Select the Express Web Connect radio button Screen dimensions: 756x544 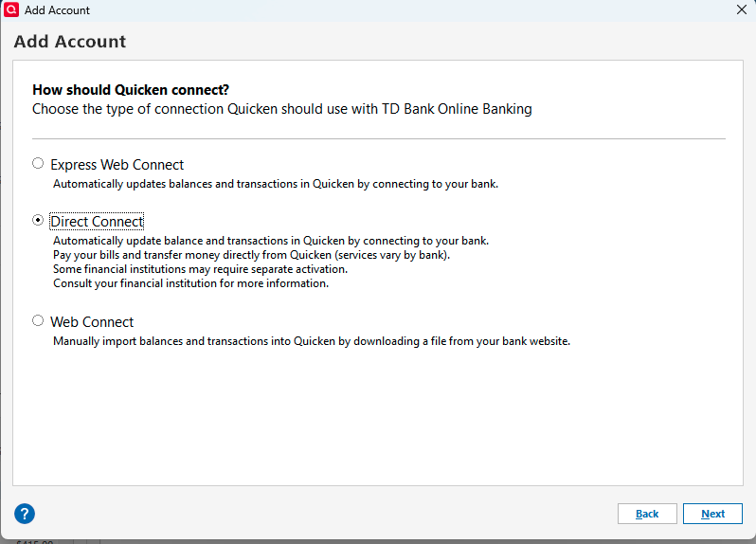[x=38, y=164]
